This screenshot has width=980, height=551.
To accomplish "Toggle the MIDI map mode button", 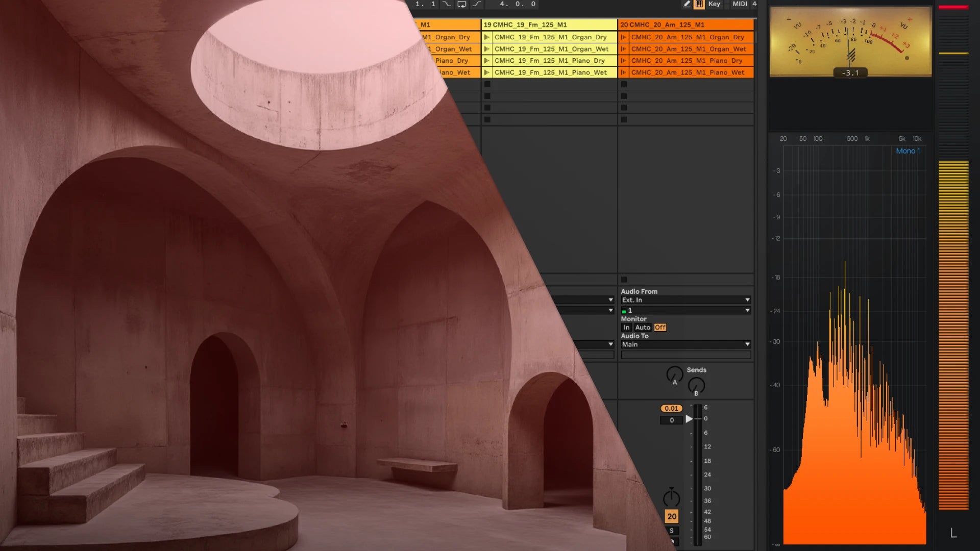I will pos(740,4).
